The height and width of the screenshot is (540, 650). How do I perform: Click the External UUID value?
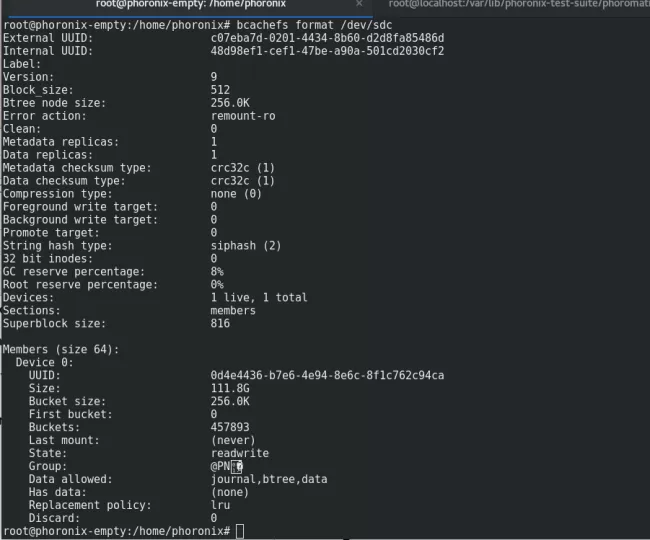[x=327, y=36]
